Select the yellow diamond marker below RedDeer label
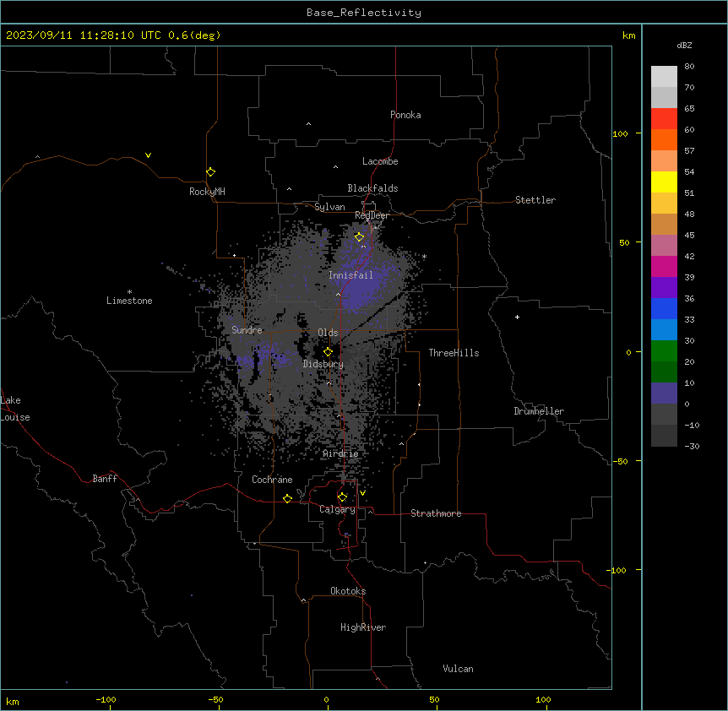This screenshot has width=728, height=711. [359, 237]
